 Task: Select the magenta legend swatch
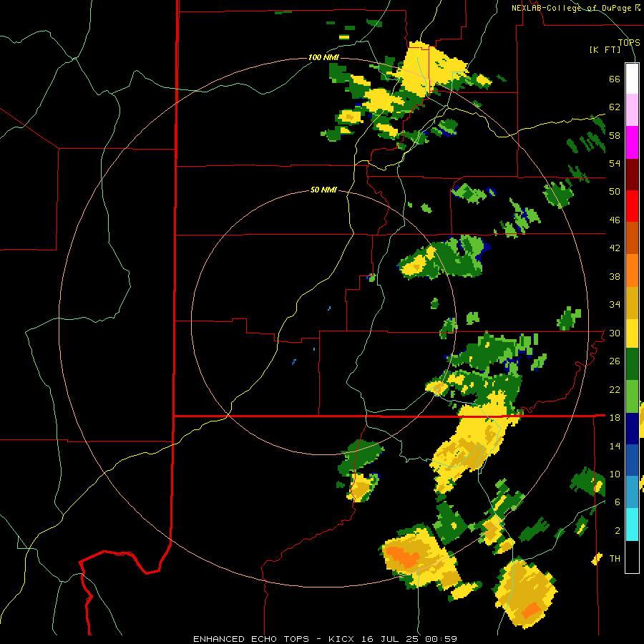(x=632, y=142)
